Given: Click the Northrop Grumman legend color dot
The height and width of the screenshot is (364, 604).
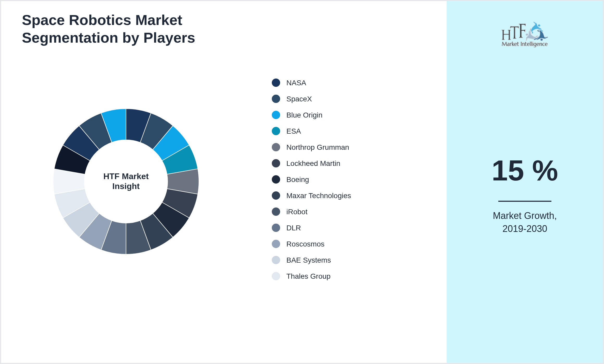Looking at the screenshot, I should (x=276, y=147).
